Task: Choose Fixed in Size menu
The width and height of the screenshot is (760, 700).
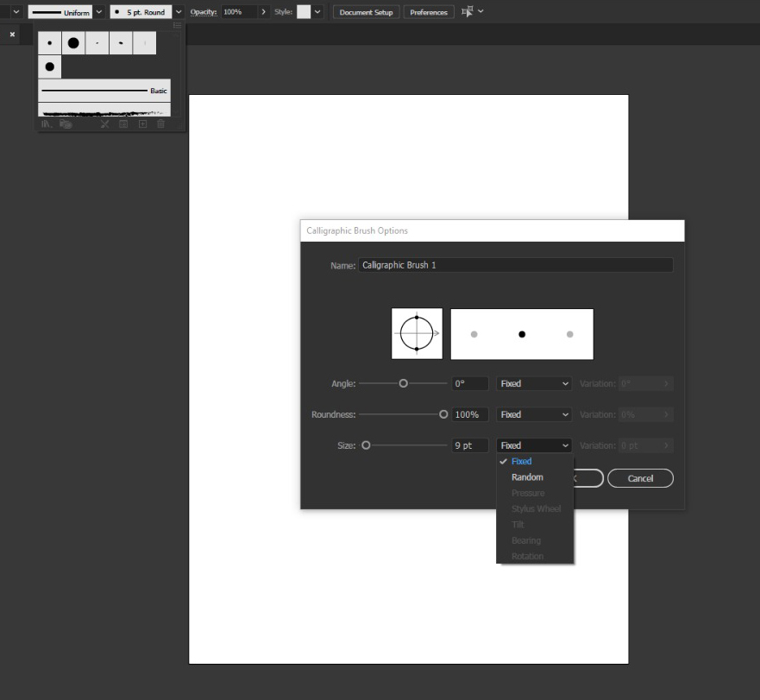Action: [535, 461]
